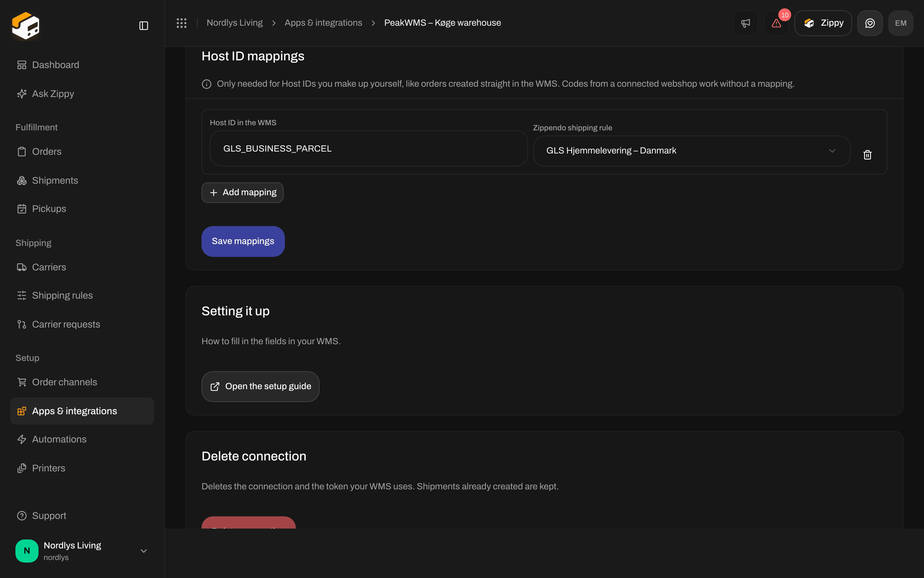Expand Nordlys Living workspace switcher
Image resolution: width=924 pixels, height=578 pixels.
click(x=82, y=551)
